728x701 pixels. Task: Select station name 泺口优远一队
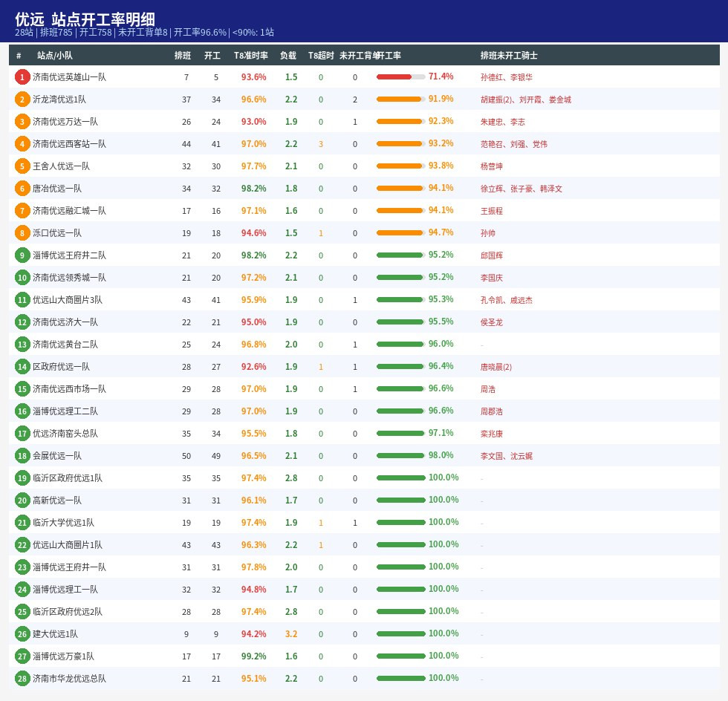pos(56,233)
